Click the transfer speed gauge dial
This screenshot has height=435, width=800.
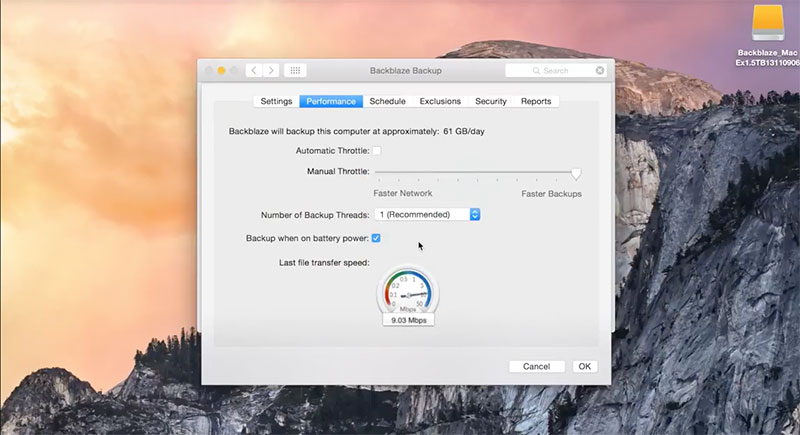point(407,292)
